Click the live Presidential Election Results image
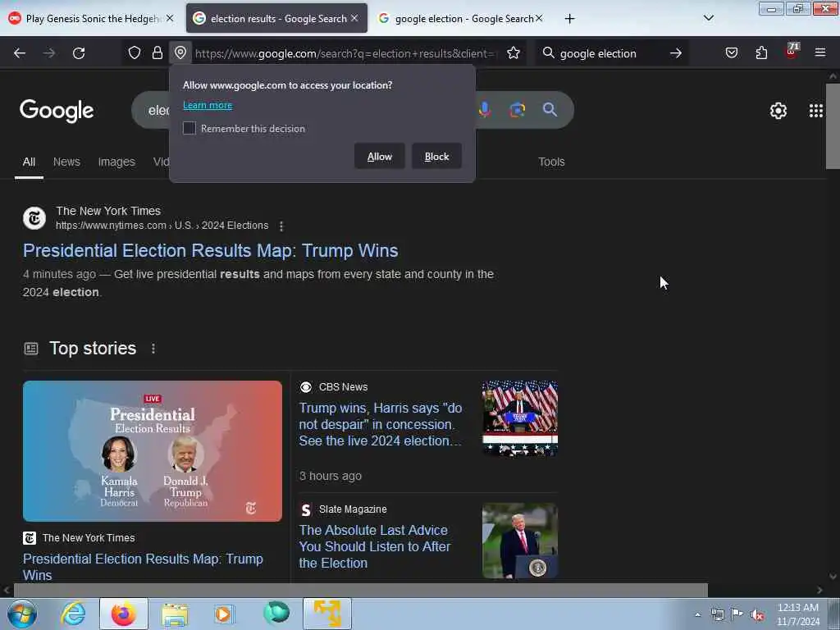This screenshot has width=840, height=630. [152, 451]
